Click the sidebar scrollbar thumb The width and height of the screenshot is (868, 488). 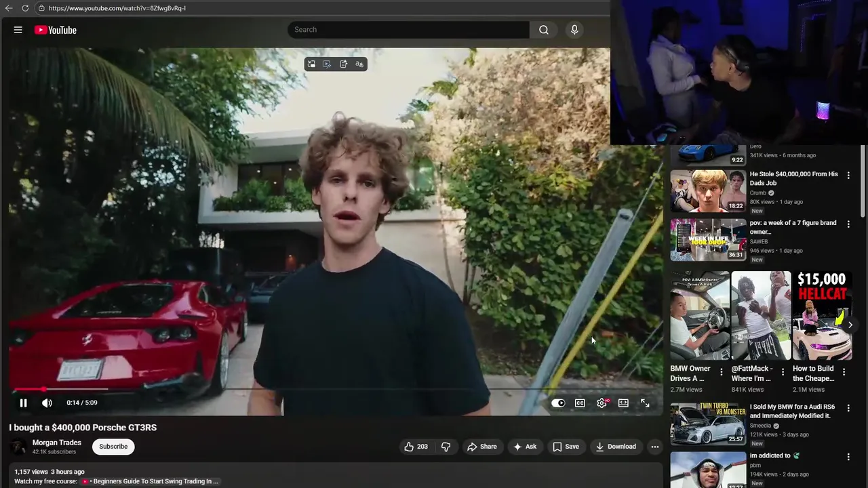click(x=863, y=180)
